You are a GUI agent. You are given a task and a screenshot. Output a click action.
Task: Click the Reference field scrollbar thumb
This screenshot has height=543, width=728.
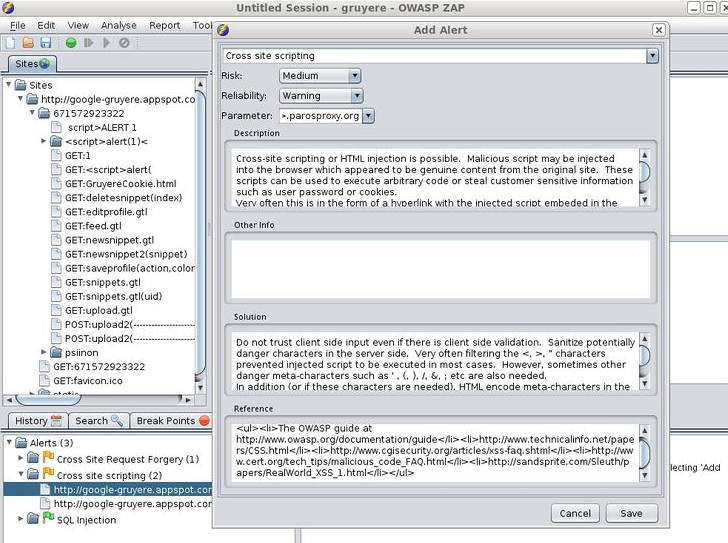644,453
